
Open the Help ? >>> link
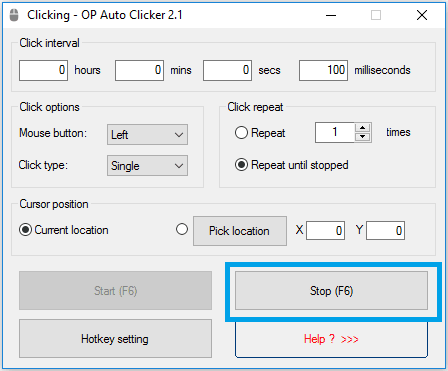(331, 339)
